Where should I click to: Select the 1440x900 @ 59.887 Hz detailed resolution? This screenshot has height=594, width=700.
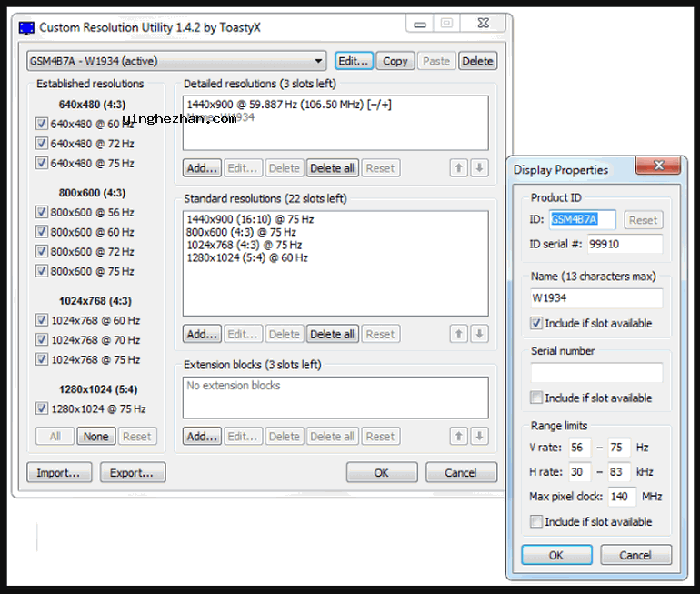pyautogui.click(x=288, y=105)
